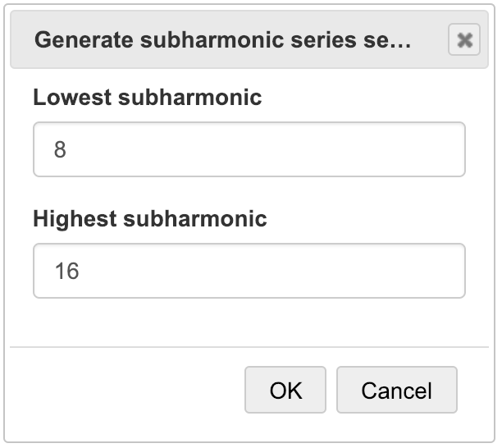Select the "Generate subharmonic series" header

[x=222, y=40]
